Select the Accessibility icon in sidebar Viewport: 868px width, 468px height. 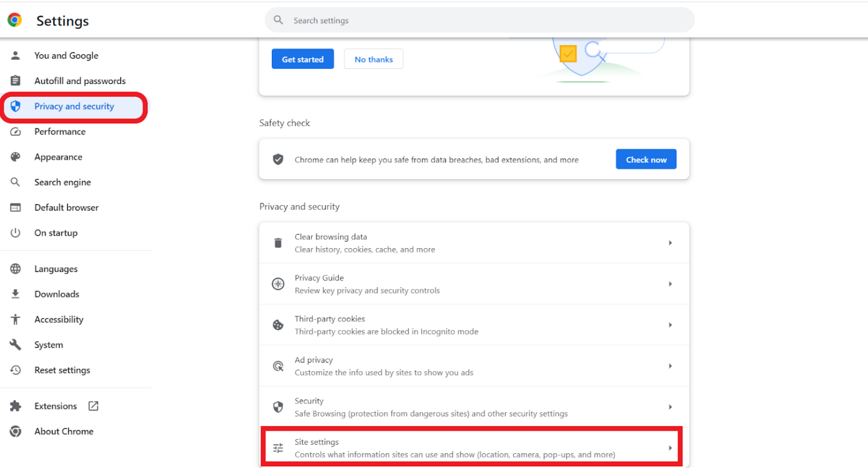16,319
